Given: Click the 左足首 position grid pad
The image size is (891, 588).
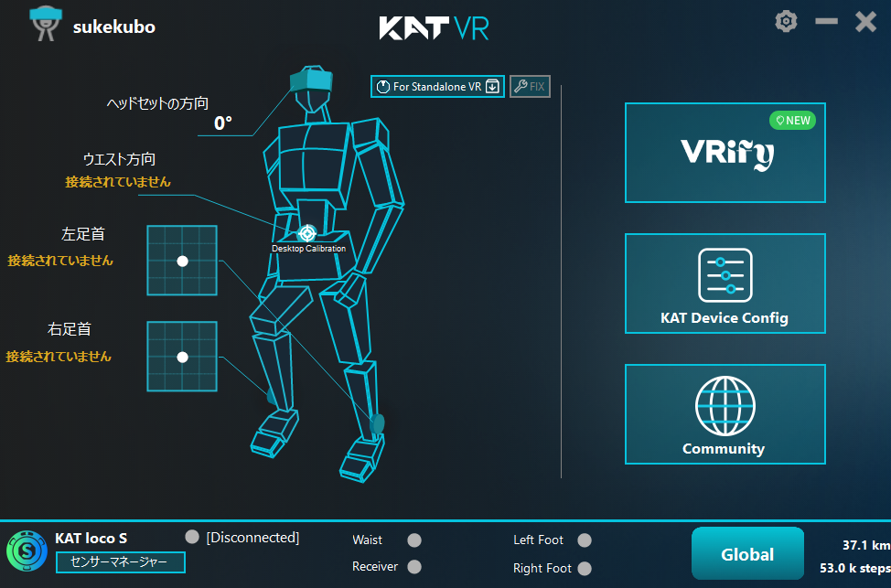Looking at the screenshot, I should [x=182, y=261].
